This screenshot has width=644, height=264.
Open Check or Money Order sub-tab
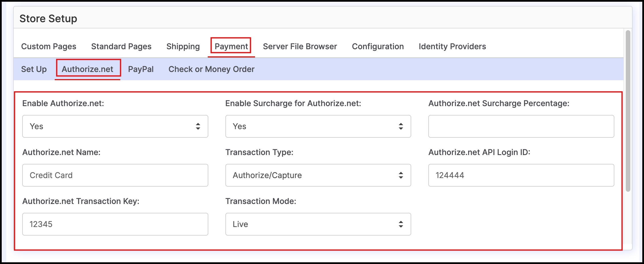pyautogui.click(x=211, y=69)
